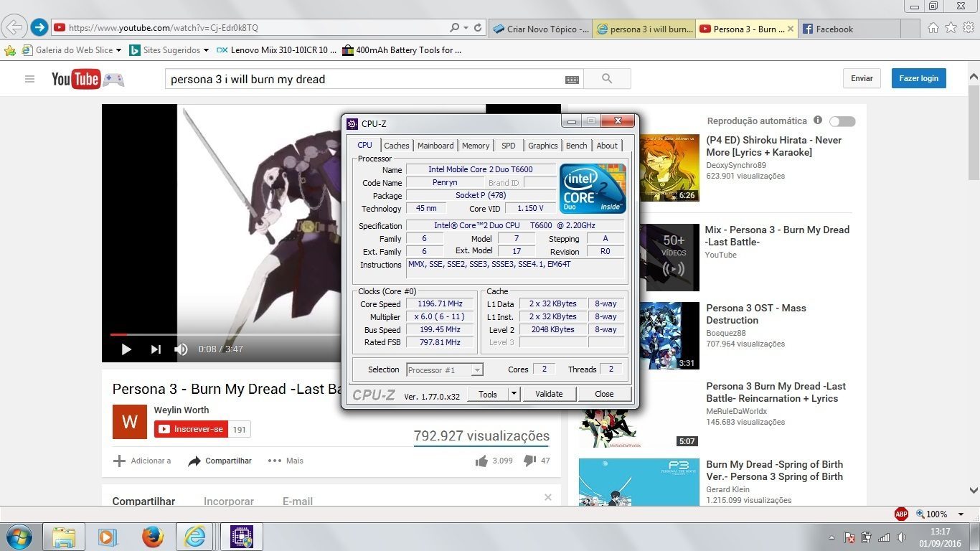The image size is (980, 551).
Task: Open the CPU-Z Bench tab
Action: (x=577, y=146)
